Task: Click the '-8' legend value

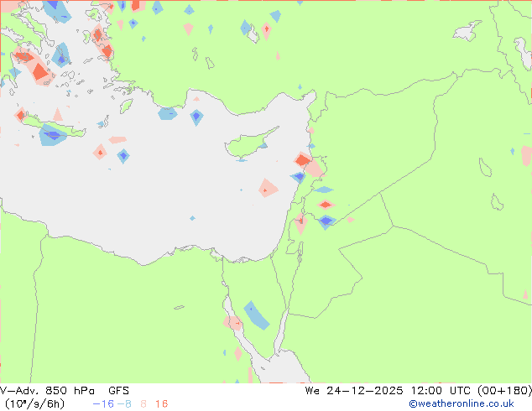Action: coord(124,404)
